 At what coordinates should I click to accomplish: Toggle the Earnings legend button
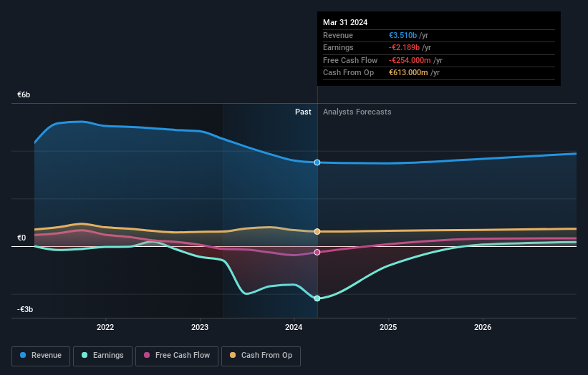coord(102,356)
